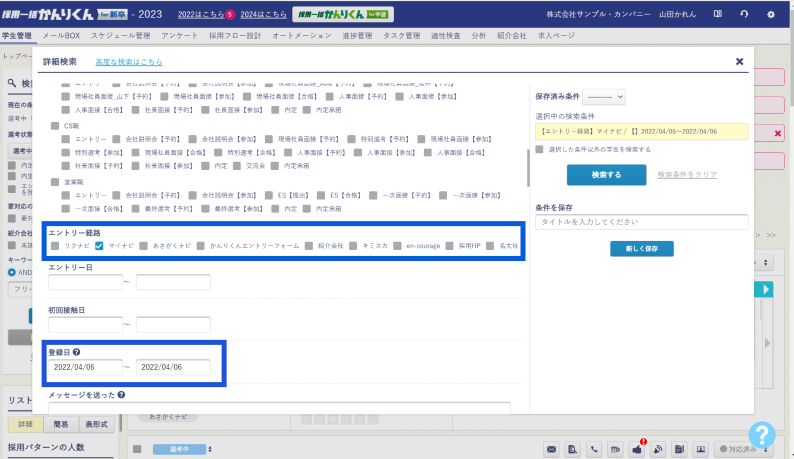Switch to the メールBOX tab
The width and height of the screenshot is (794, 459).
pos(61,35)
